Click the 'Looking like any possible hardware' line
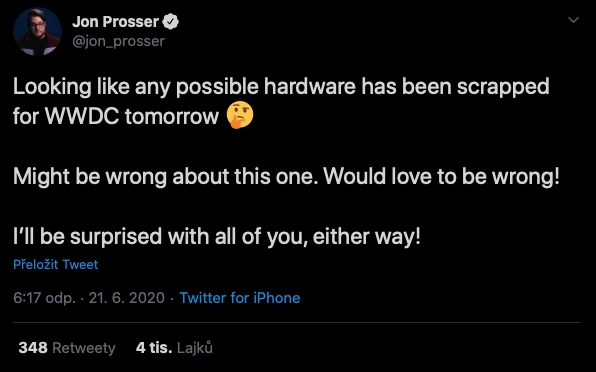 (x=281, y=87)
